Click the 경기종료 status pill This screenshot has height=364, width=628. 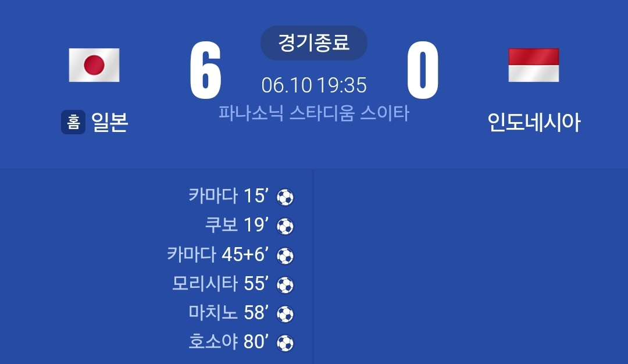314,43
